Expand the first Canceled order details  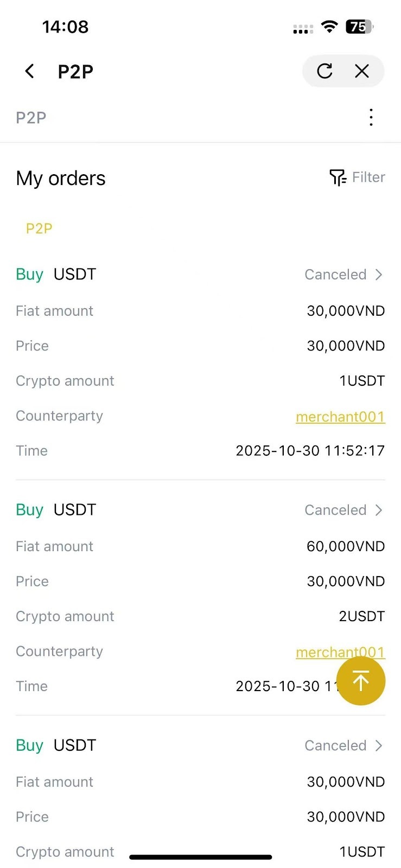click(343, 275)
